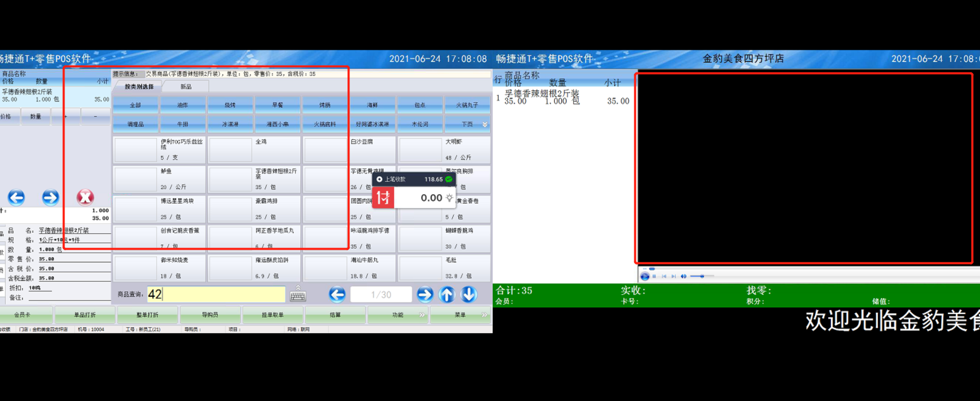The height and width of the screenshot is (401, 980).
Task: Click the blue up arrow near page counter
Action: (x=447, y=294)
